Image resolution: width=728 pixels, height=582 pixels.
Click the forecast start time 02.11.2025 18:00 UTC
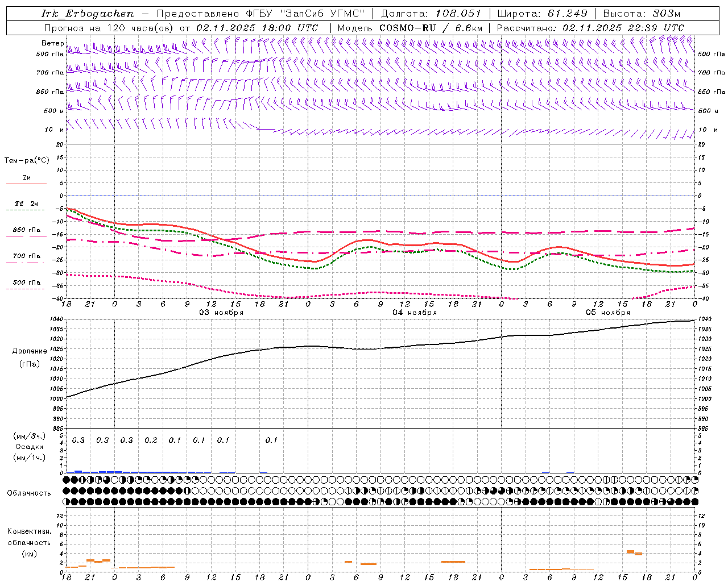[x=257, y=28]
